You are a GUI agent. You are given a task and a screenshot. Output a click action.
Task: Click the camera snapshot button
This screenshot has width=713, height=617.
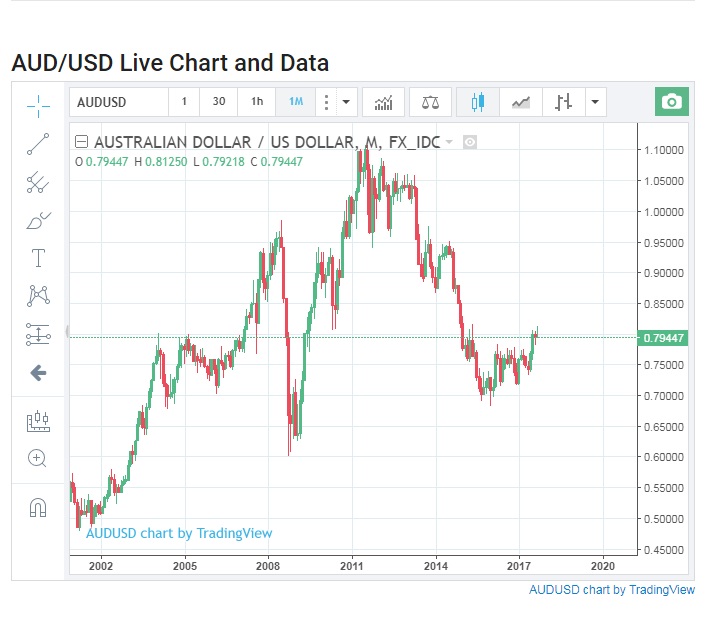(x=672, y=102)
